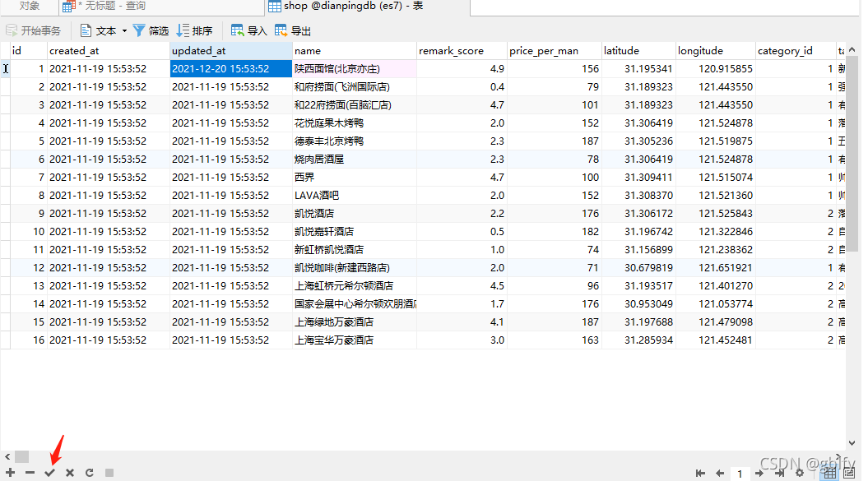This screenshot has width=868, height=481.
Task: Delete the record with minus icon
Action: (30, 473)
